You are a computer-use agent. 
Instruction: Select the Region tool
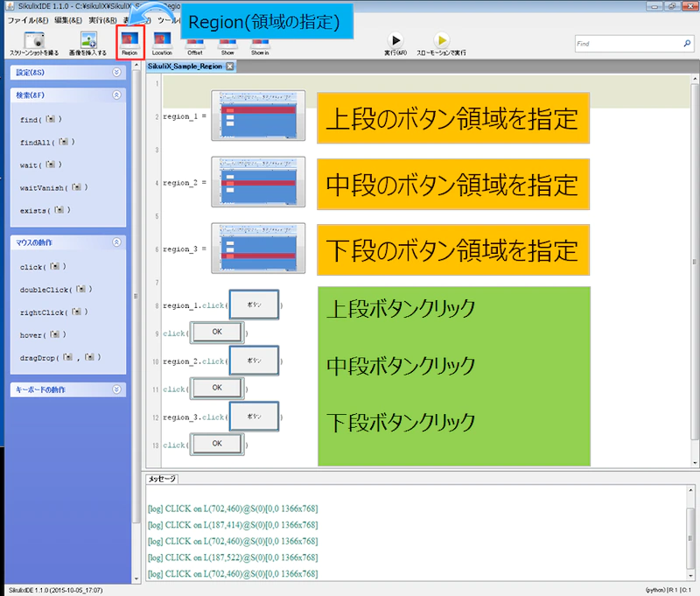click(129, 42)
